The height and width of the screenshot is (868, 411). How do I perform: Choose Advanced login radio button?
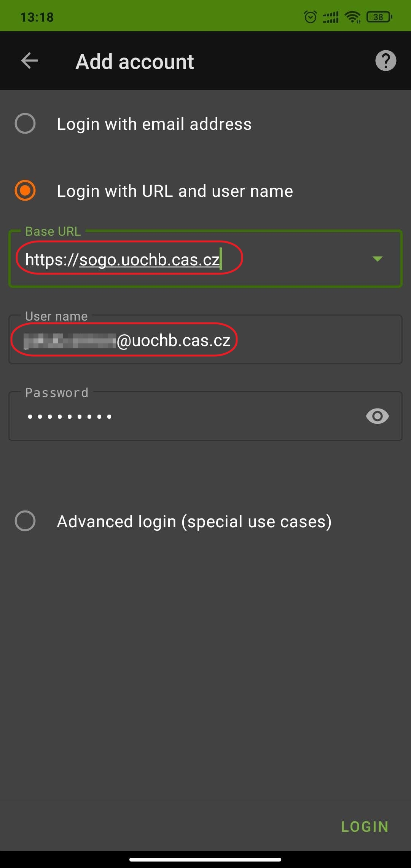pyautogui.click(x=25, y=521)
